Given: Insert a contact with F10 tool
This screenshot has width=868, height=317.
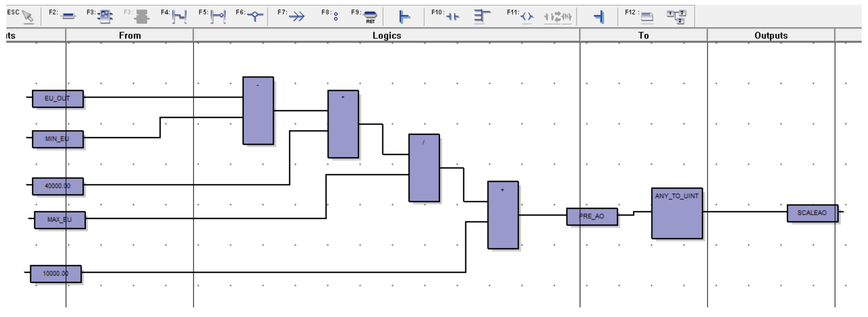Looking at the screenshot, I should tap(453, 16).
